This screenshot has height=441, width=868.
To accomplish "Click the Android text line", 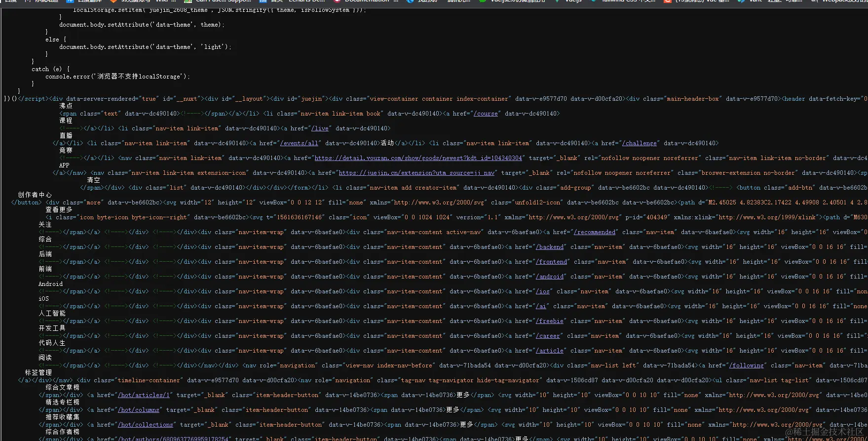I will 50,284.
